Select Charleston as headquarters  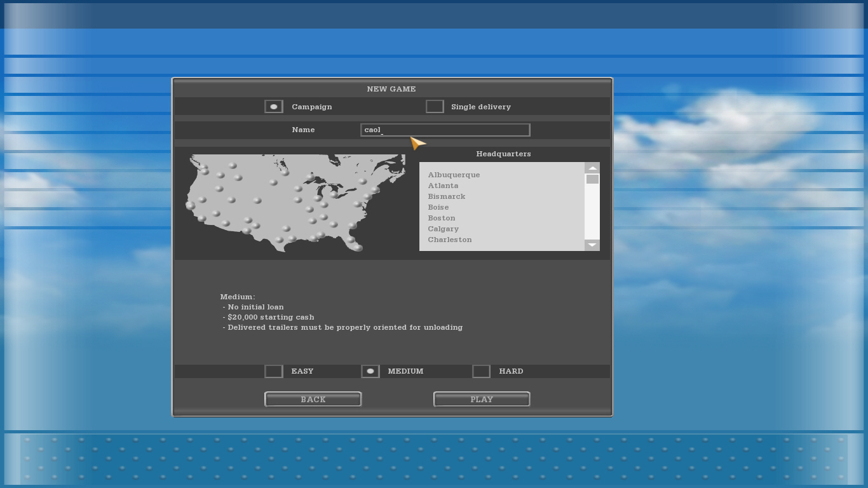click(450, 240)
